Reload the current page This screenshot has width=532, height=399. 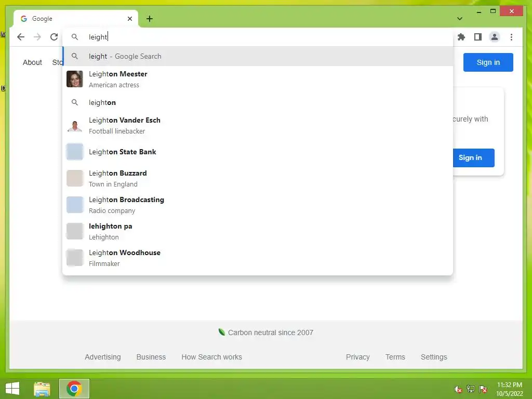click(54, 37)
